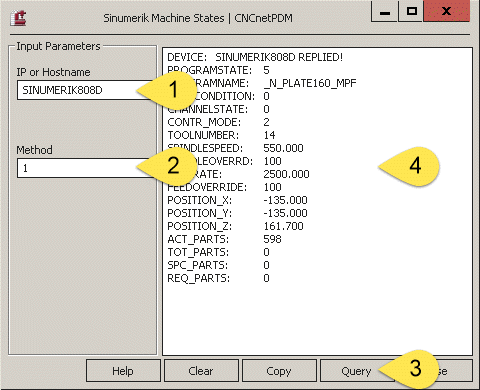Click the program name _N_PLATE160_MPF value

click(310, 83)
